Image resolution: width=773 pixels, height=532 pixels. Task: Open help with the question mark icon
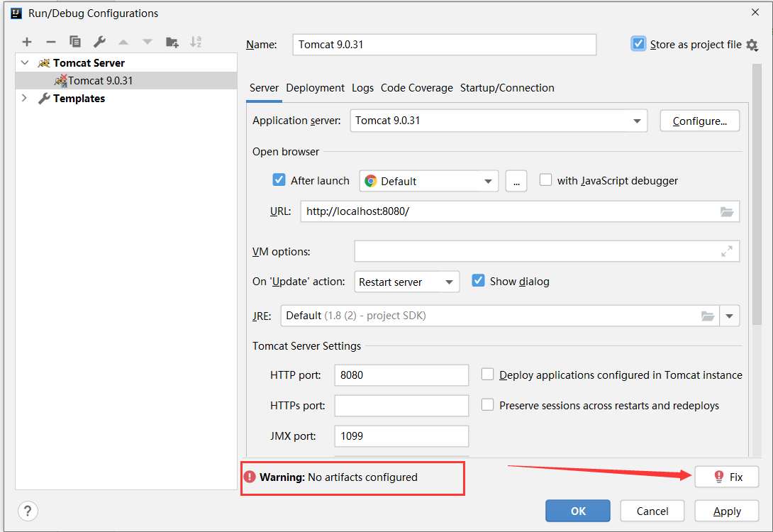[28, 511]
